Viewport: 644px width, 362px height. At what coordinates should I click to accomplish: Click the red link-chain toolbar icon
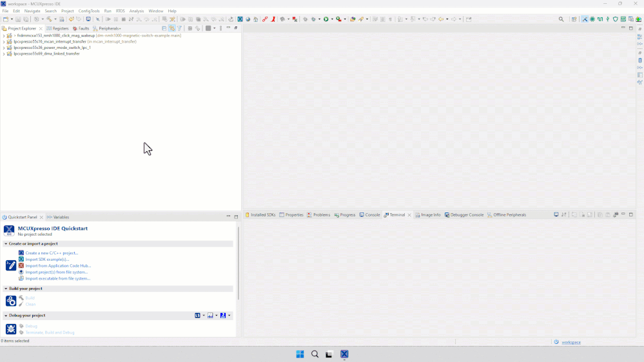coord(265,19)
